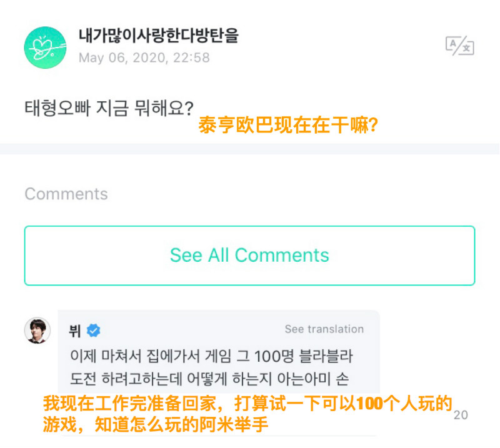Open 뷔's profile picture
The width and height of the screenshot is (500, 448).
tap(37, 330)
